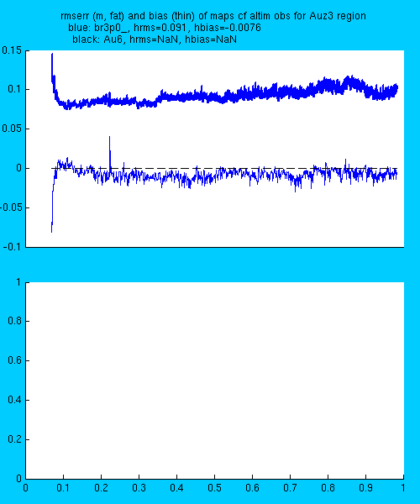Click inside the empty lower axes
Screen dimensions: 420x504
point(215,381)
